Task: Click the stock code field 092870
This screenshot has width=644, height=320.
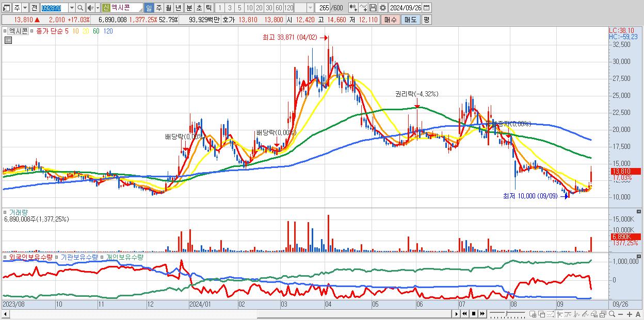Action: 55,8
